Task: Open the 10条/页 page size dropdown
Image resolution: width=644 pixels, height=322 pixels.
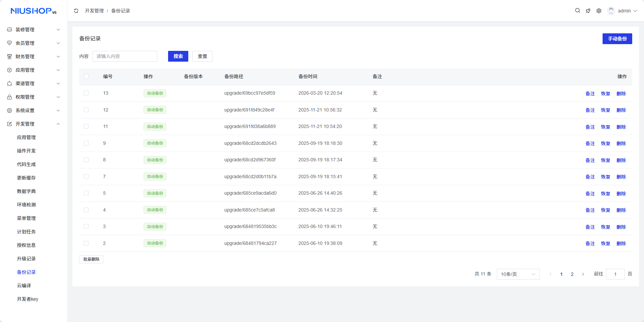Action: tap(518, 274)
